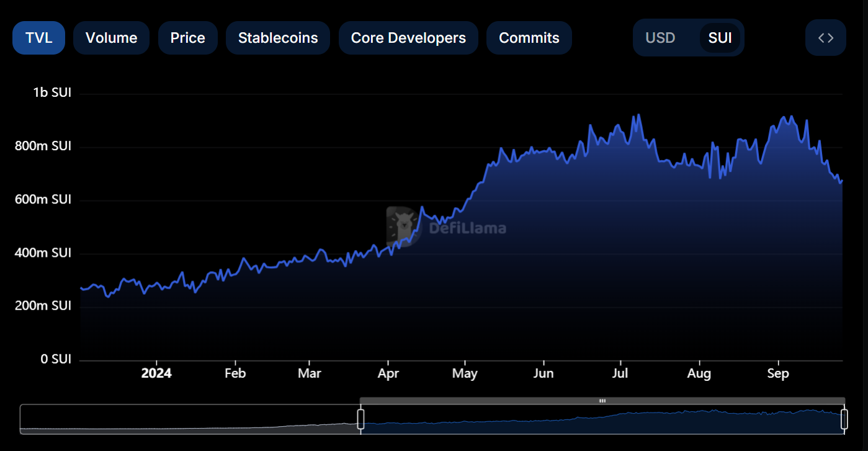Show the Price chart tab
The image size is (868, 451).
pos(187,38)
